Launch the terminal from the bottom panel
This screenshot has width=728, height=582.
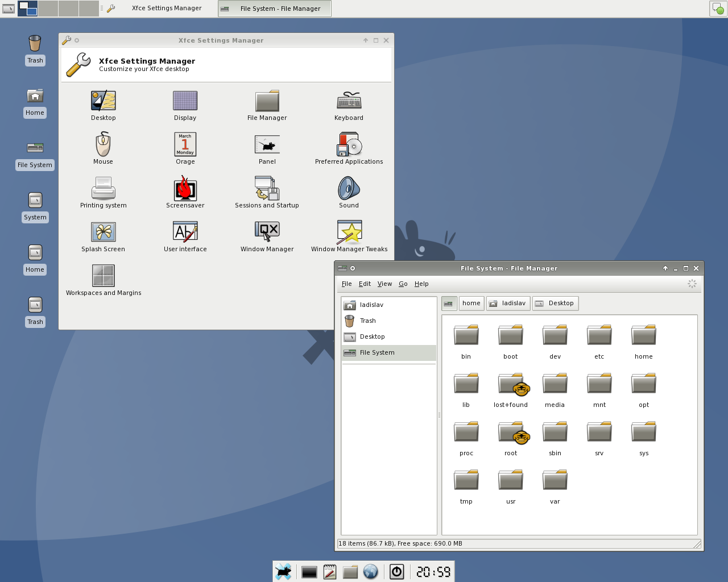point(309,572)
